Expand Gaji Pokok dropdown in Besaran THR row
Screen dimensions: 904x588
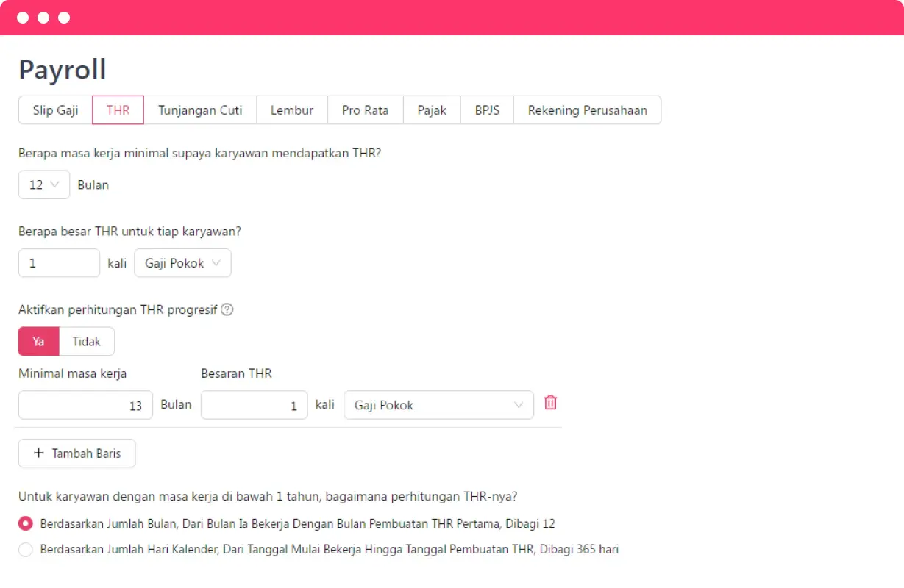coord(438,405)
